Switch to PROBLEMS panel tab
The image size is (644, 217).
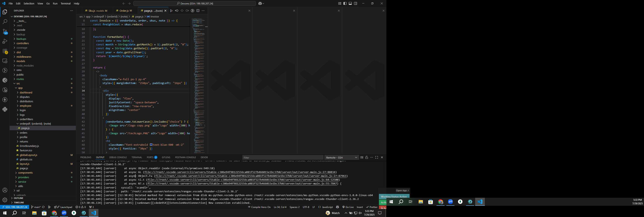click(86, 157)
